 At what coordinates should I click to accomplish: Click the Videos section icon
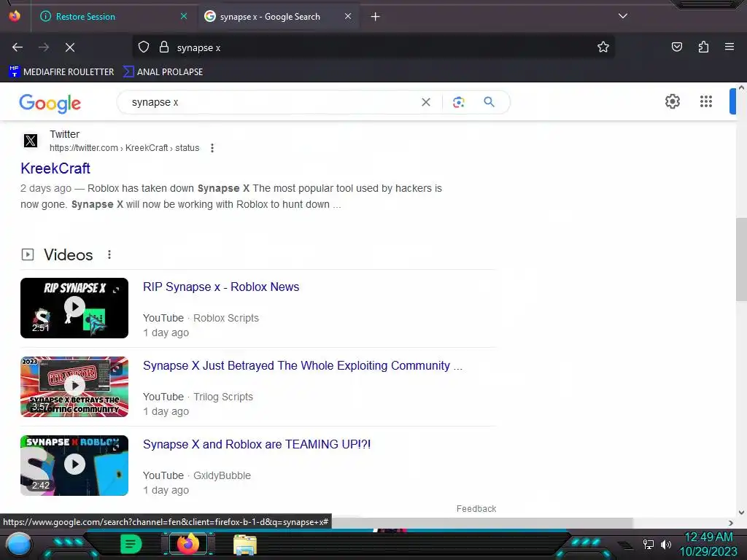click(28, 254)
